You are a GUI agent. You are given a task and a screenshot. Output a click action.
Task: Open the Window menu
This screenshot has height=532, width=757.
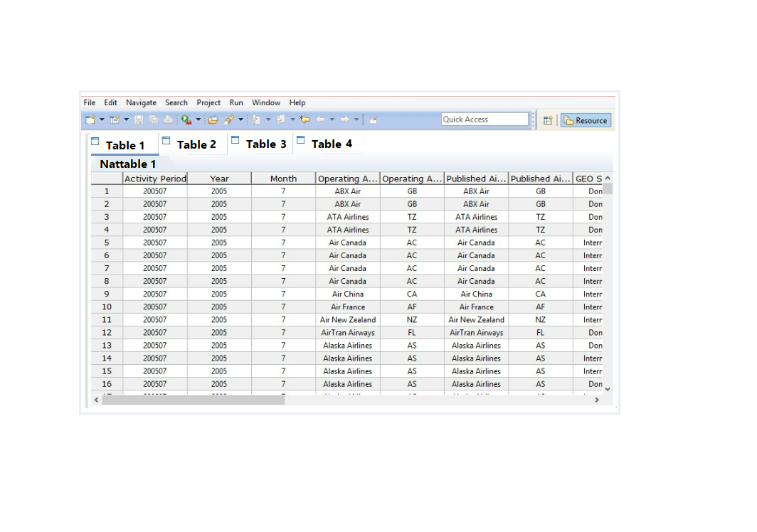[x=266, y=102]
